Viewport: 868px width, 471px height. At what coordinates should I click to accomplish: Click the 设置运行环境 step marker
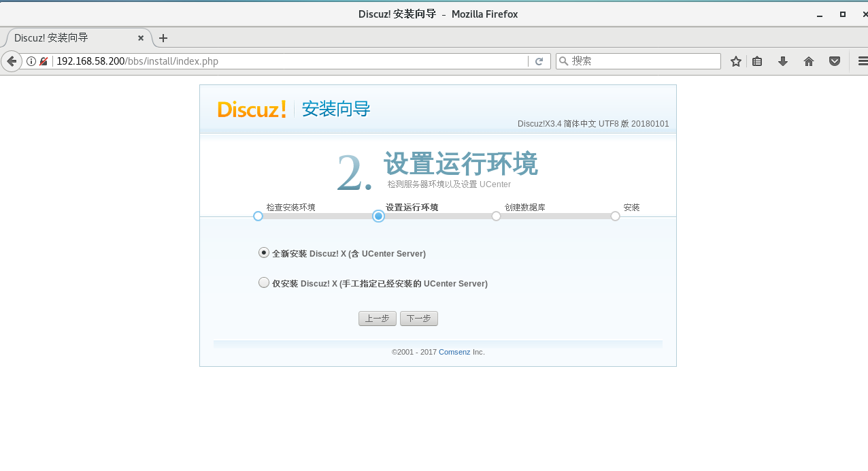[x=379, y=216]
